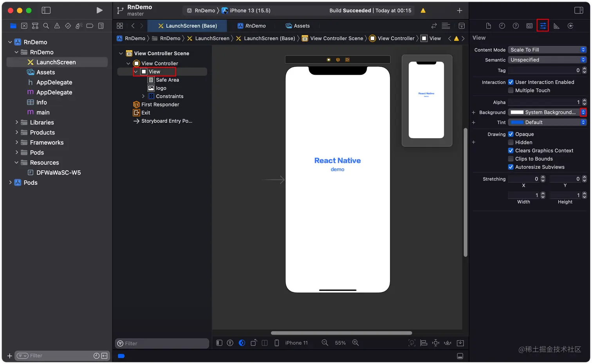Switch to the RnDemo editor tab

[251, 26]
